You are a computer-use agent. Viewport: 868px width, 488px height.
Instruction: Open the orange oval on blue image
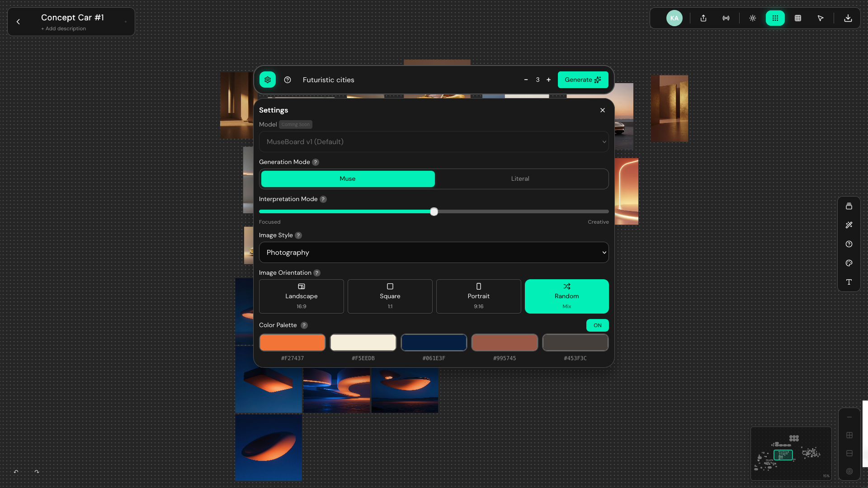click(x=269, y=447)
